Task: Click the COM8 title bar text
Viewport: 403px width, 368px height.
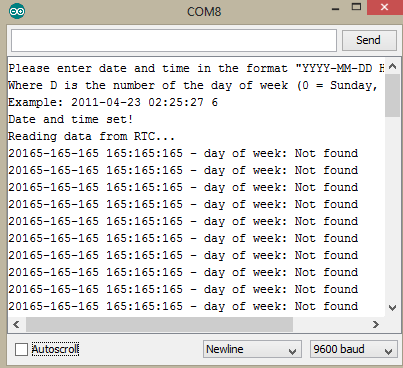Action: (204, 12)
